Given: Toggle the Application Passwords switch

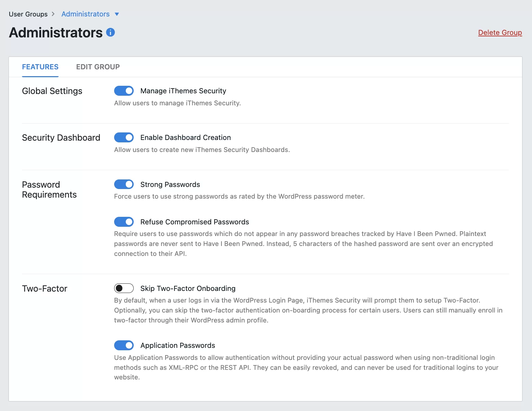Looking at the screenshot, I should coord(124,345).
